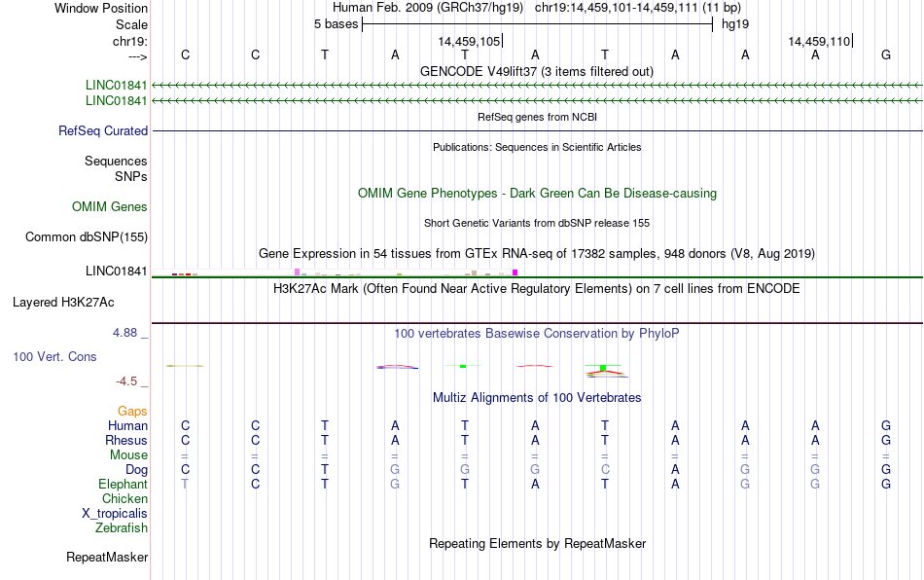Viewport: 924px width, 580px height.
Task: Click the H3K27Ac Mark ENCODE track title
Action: (x=537, y=288)
